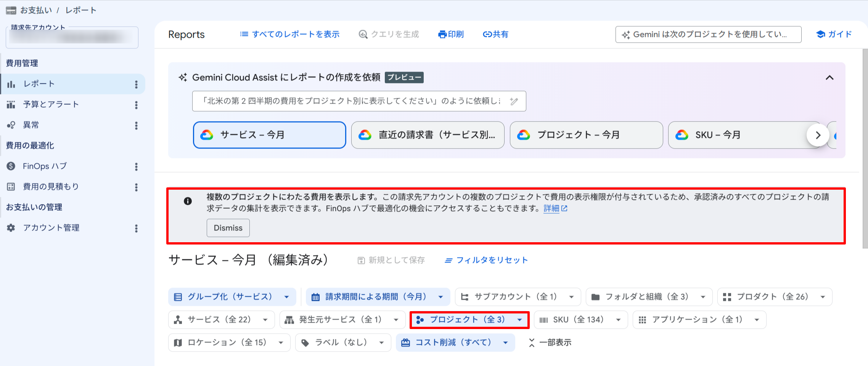The height and width of the screenshot is (366, 868).
Task: Click the Dismiss button
Action: click(x=228, y=228)
